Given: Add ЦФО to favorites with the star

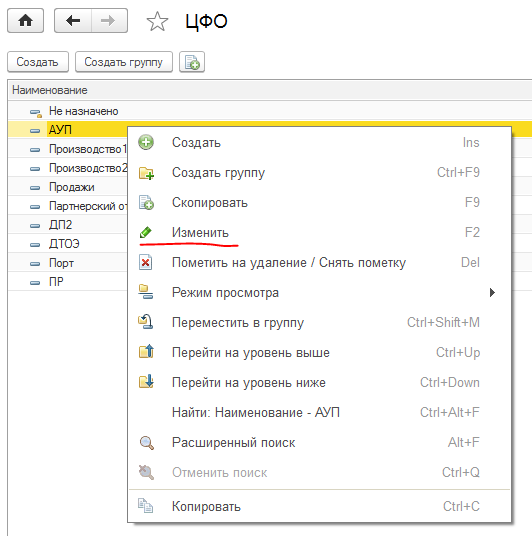Looking at the screenshot, I should click(157, 21).
